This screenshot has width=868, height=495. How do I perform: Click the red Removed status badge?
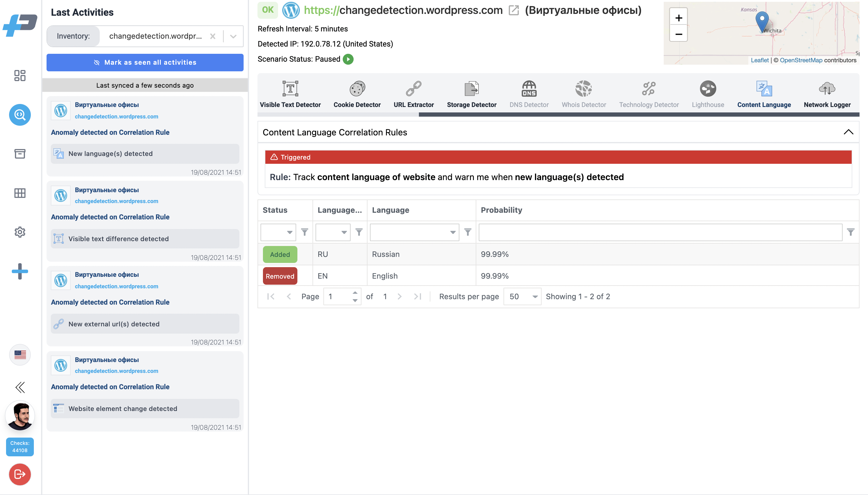[280, 276]
